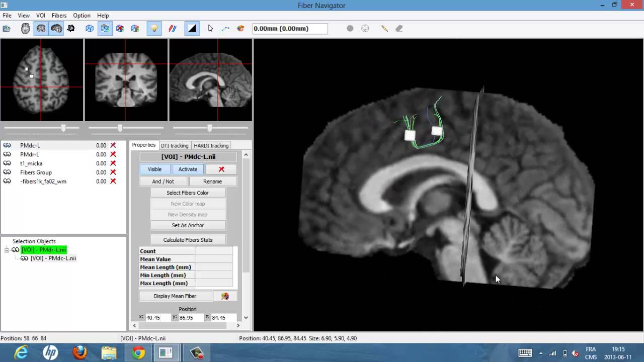Viewport: 644px width, 362px height.
Task: Toggle the black and white invert icon
Action: 192,29
